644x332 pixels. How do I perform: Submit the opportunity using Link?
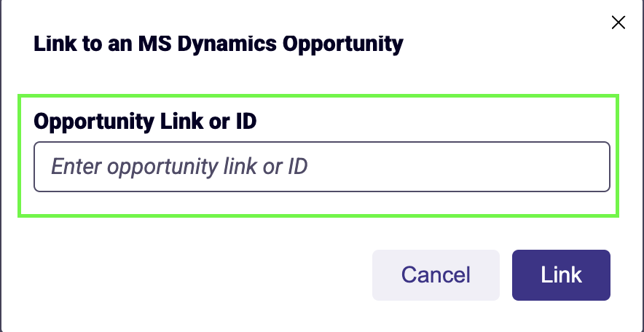point(561,275)
